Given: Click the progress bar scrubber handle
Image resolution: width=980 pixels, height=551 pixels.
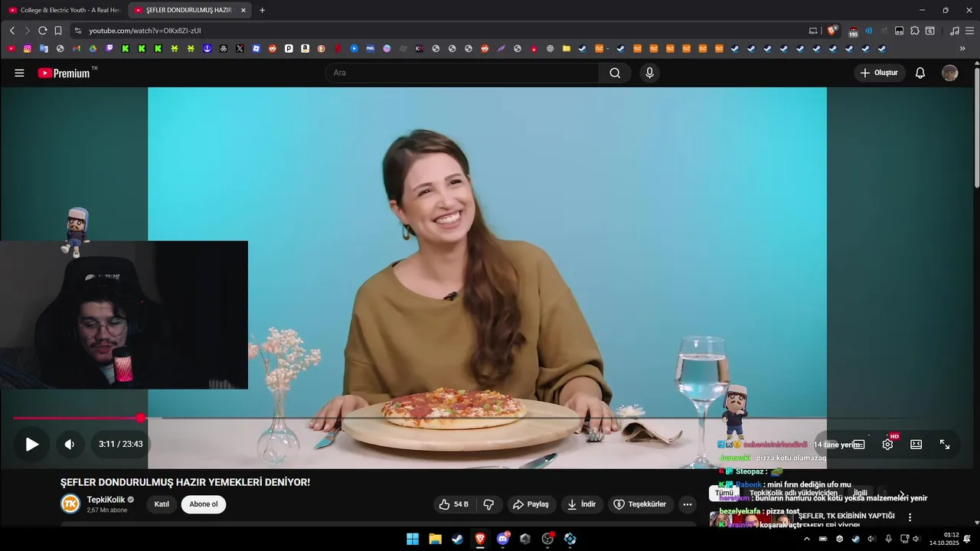Looking at the screenshot, I should pos(141,418).
